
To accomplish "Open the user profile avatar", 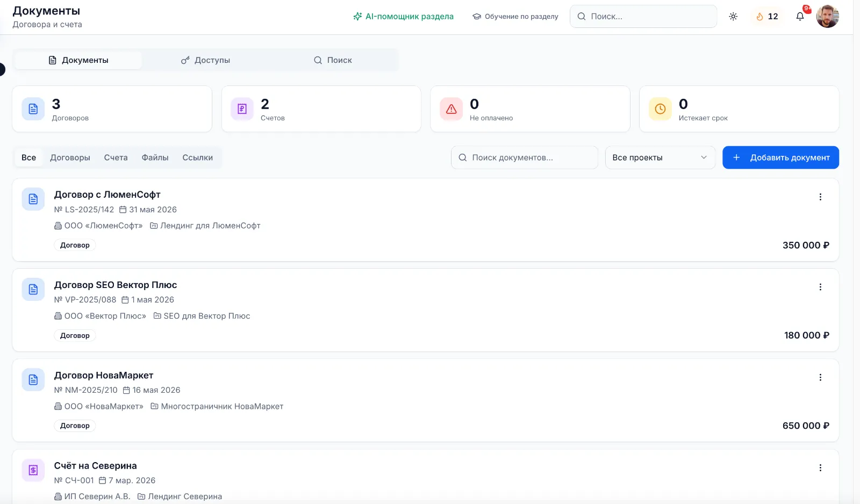I will point(827,17).
